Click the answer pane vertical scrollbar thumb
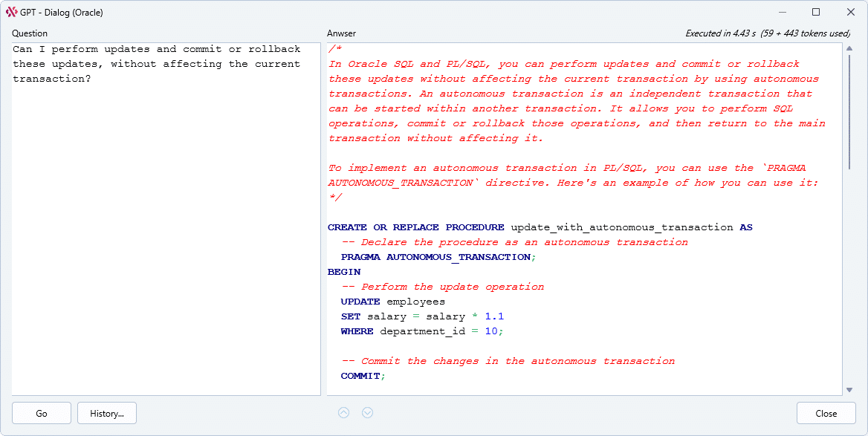 click(849, 111)
